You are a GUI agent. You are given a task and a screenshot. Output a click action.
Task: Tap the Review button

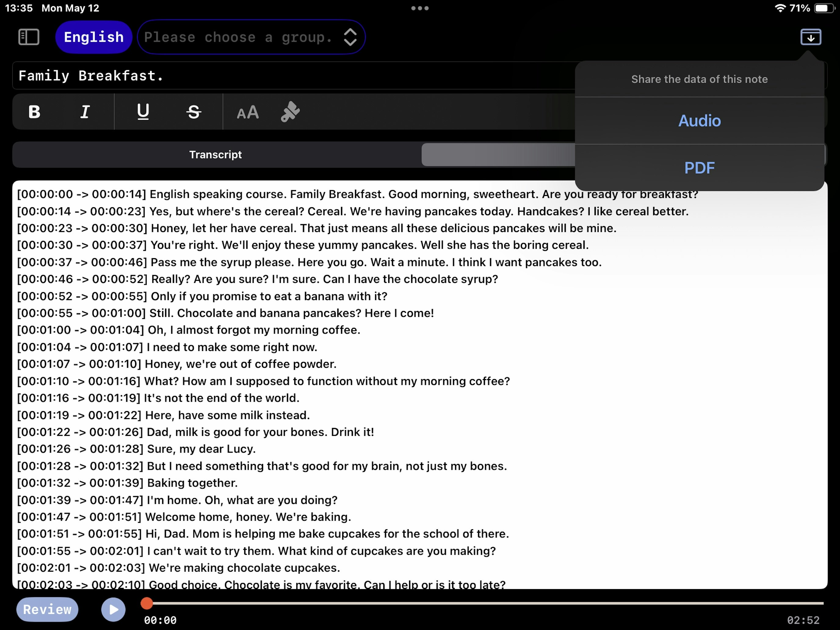(47, 609)
